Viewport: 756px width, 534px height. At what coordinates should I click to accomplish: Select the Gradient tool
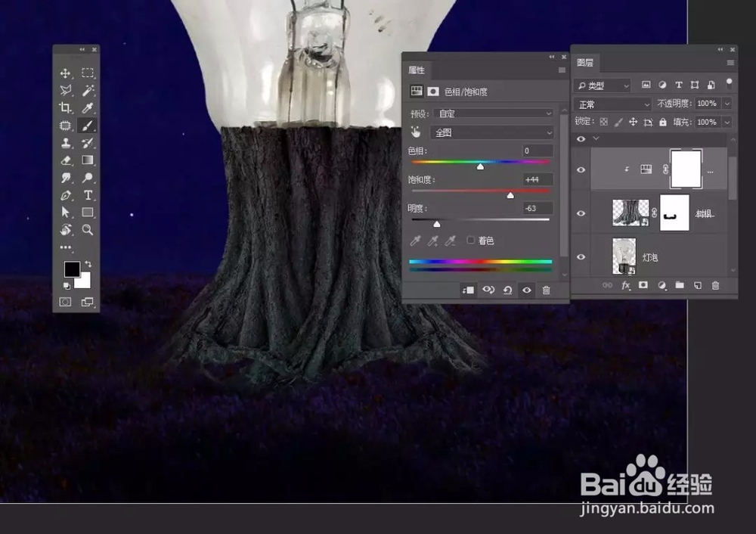(x=88, y=160)
